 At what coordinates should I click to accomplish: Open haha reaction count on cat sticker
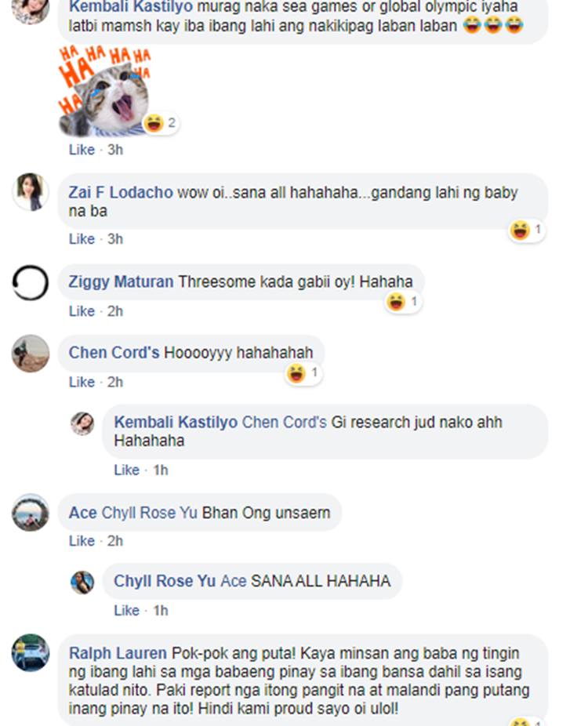pyautogui.click(x=160, y=123)
